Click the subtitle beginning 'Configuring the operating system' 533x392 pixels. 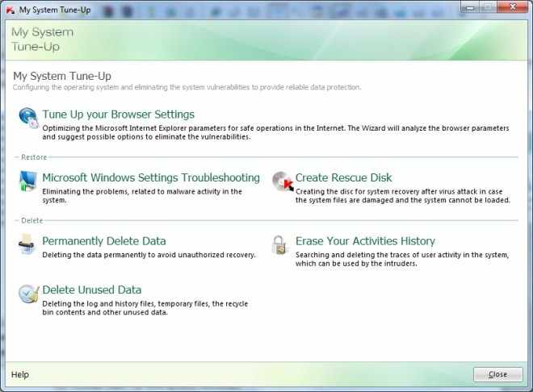(x=187, y=88)
